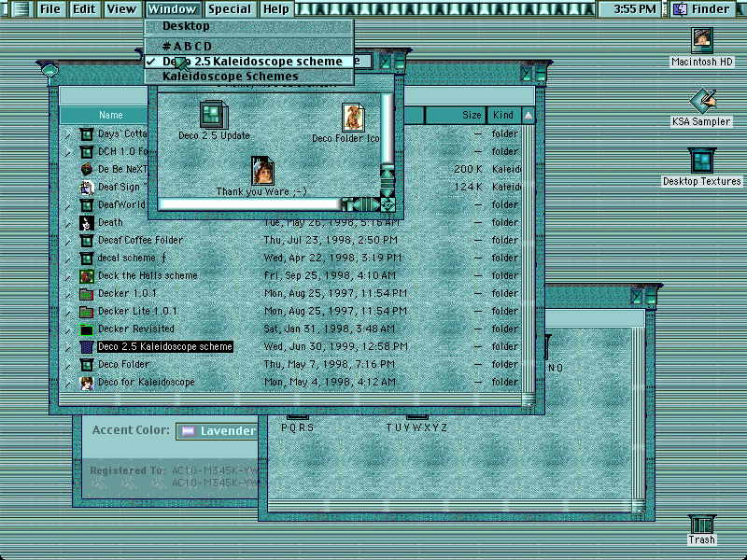Click the front window's scroll-down arrow
Image resolution: width=747 pixels, height=560 pixels.
tap(387, 191)
